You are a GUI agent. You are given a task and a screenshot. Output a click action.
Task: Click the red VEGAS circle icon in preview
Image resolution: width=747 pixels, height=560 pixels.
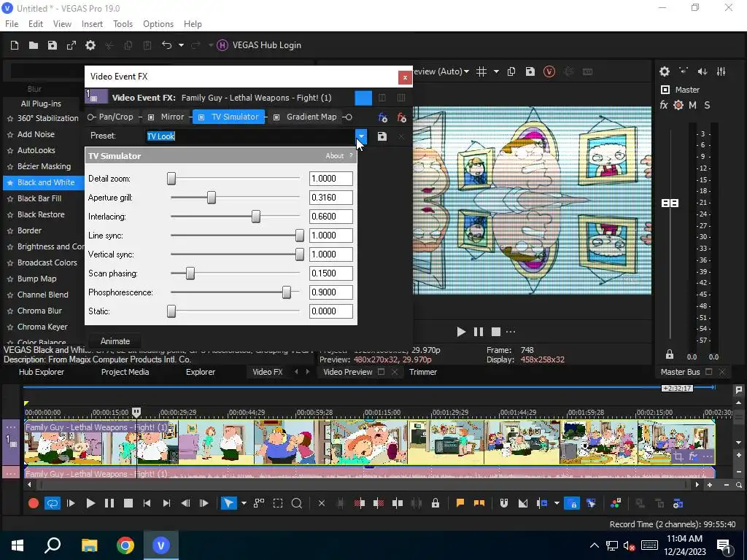click(549, 71)
